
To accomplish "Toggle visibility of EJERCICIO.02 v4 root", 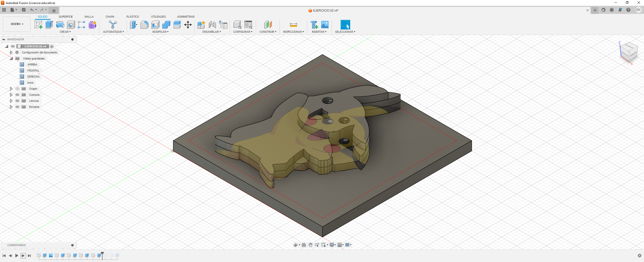I will 13,46.
